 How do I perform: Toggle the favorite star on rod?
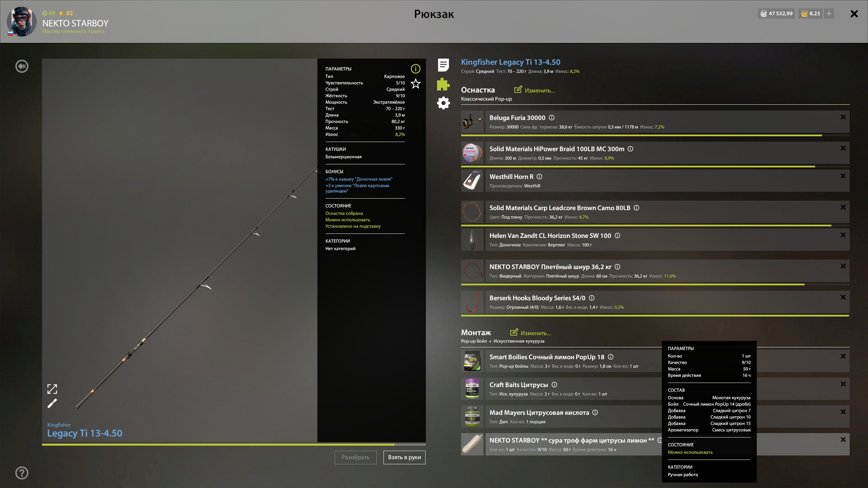[x=415, y=84]
